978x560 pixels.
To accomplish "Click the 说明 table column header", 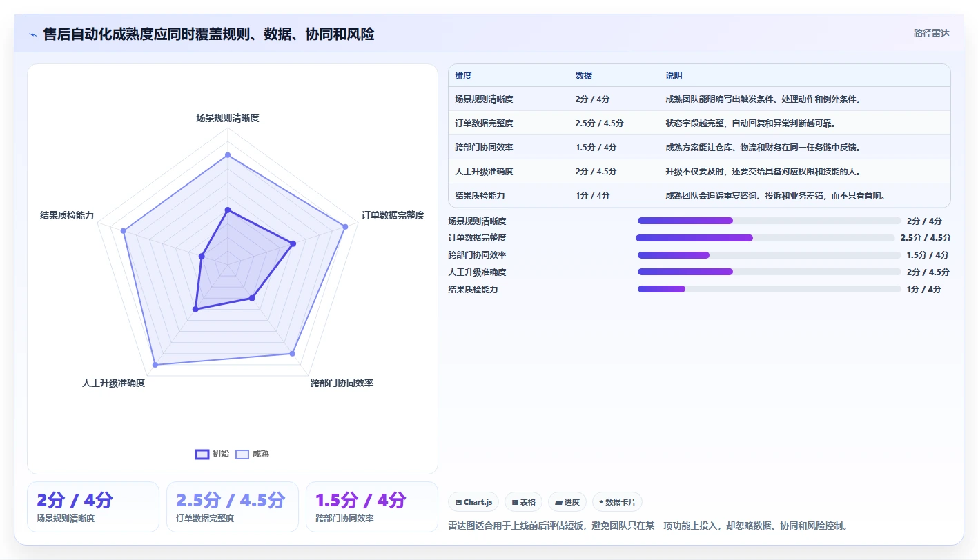I will [674, 76].
